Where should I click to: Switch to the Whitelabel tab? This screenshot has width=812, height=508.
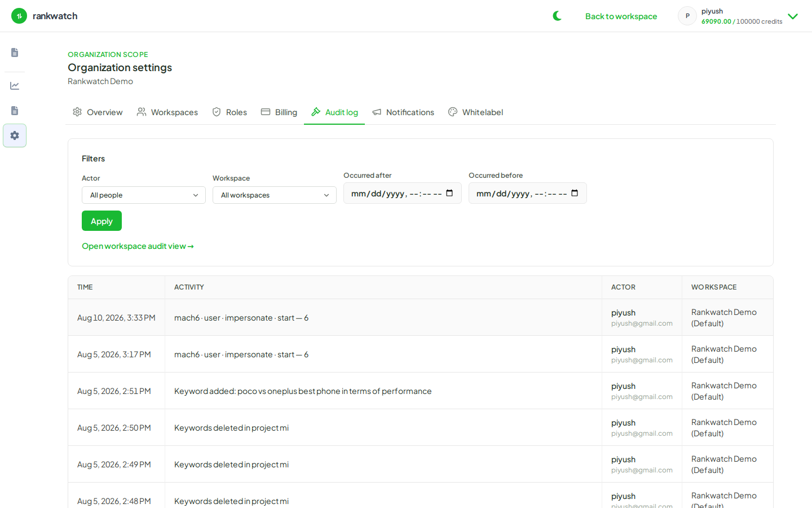(x=475, y=112)
